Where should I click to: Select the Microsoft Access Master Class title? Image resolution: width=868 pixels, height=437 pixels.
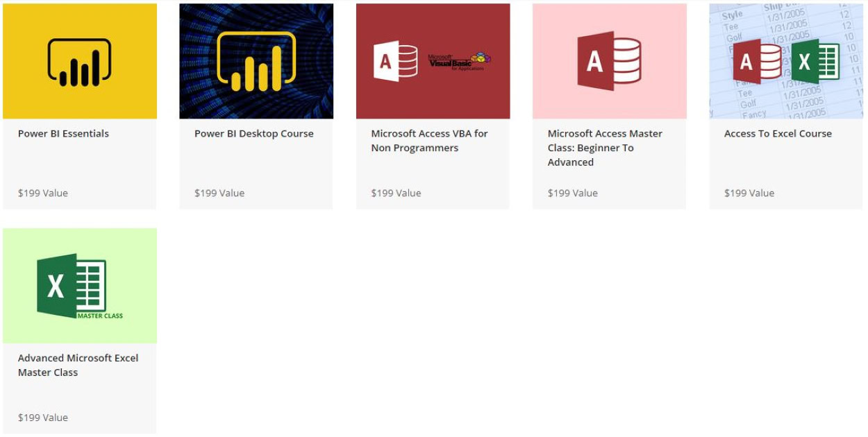click(603, 147)
